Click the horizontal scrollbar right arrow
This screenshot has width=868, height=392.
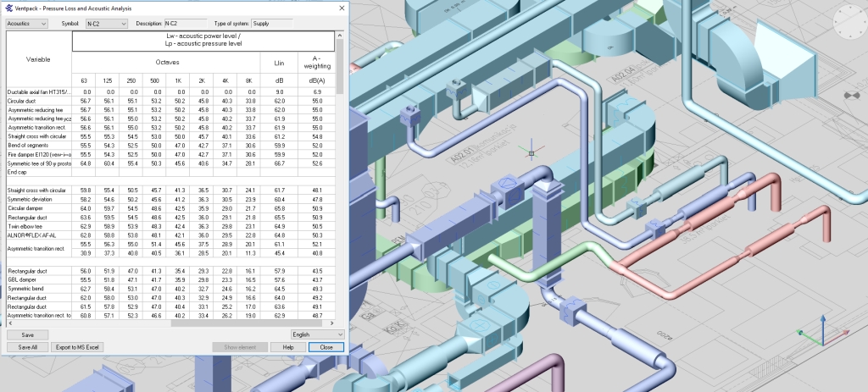coord(334,324)
